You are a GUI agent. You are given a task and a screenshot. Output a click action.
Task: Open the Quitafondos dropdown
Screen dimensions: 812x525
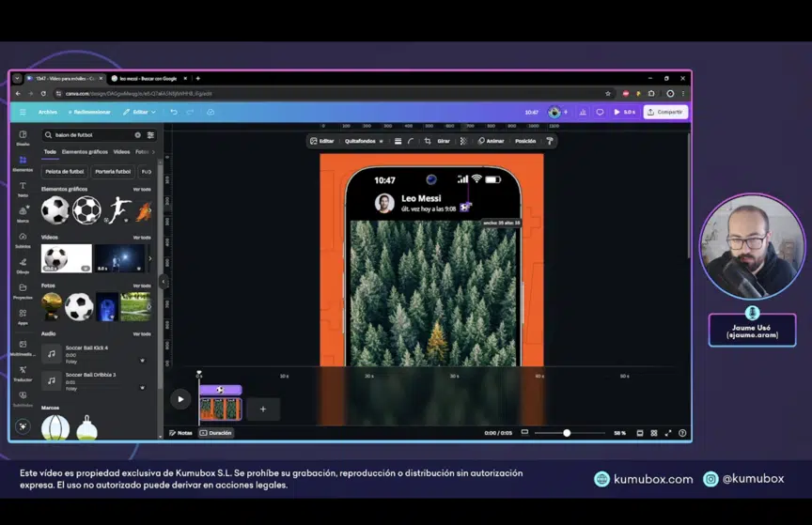pos(364,141)
